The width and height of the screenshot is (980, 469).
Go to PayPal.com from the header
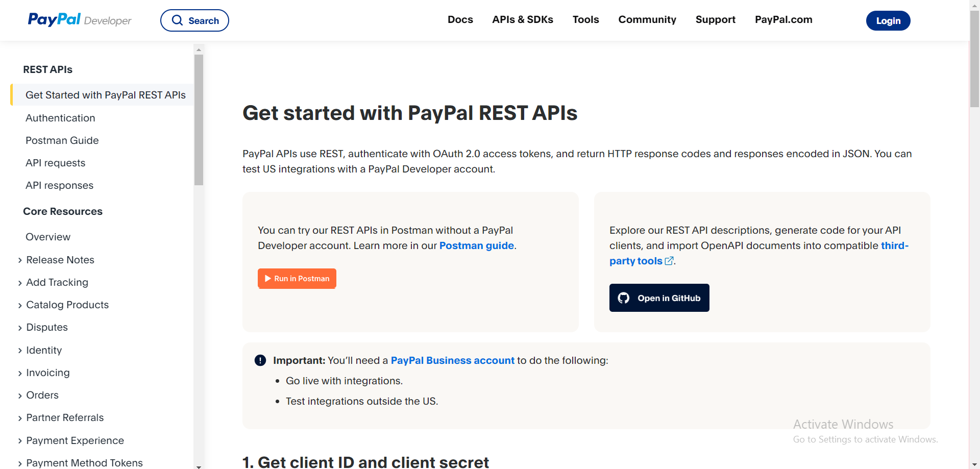783,19
